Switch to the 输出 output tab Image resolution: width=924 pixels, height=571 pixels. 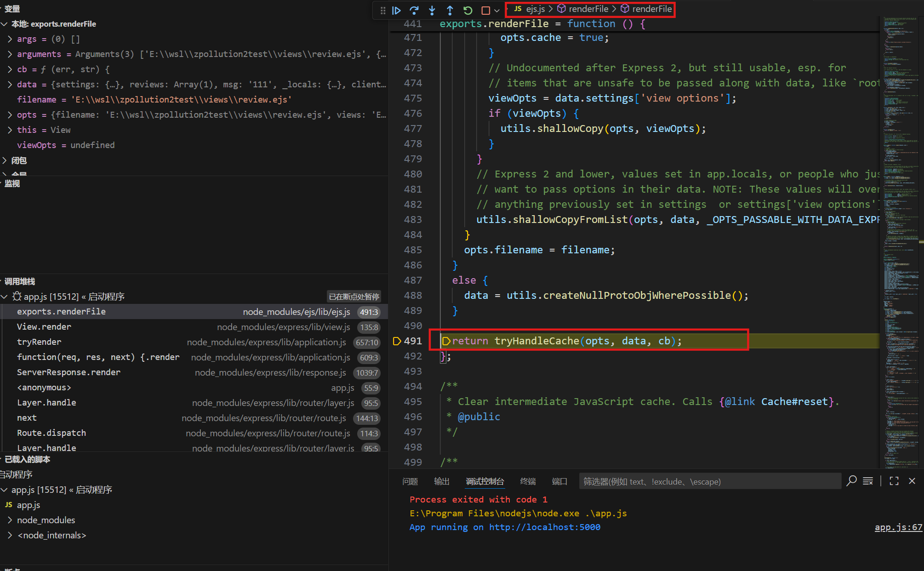pyautogui.click(x=441, y=481)
